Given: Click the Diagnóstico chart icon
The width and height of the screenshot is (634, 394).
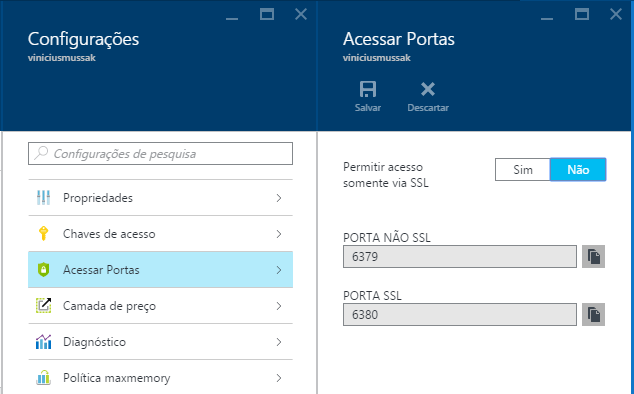Looking at the screenshot, I should pos(43,341).
